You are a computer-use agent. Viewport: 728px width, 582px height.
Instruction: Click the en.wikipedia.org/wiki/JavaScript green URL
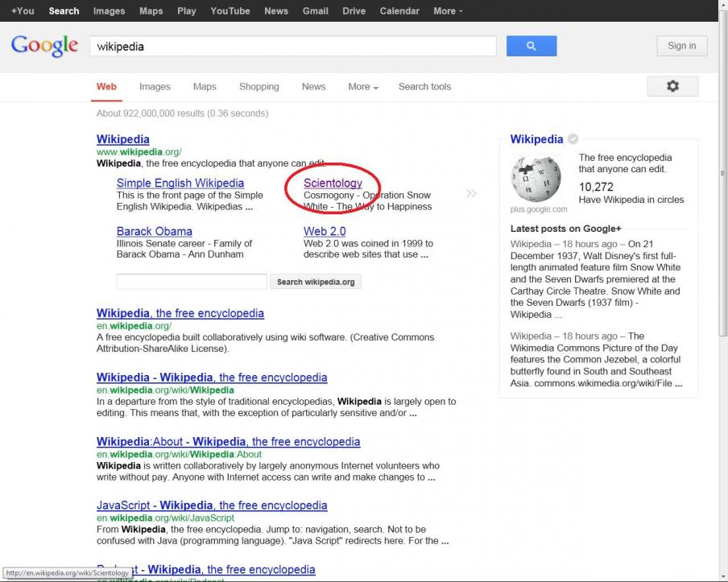[x=165, y=518]
